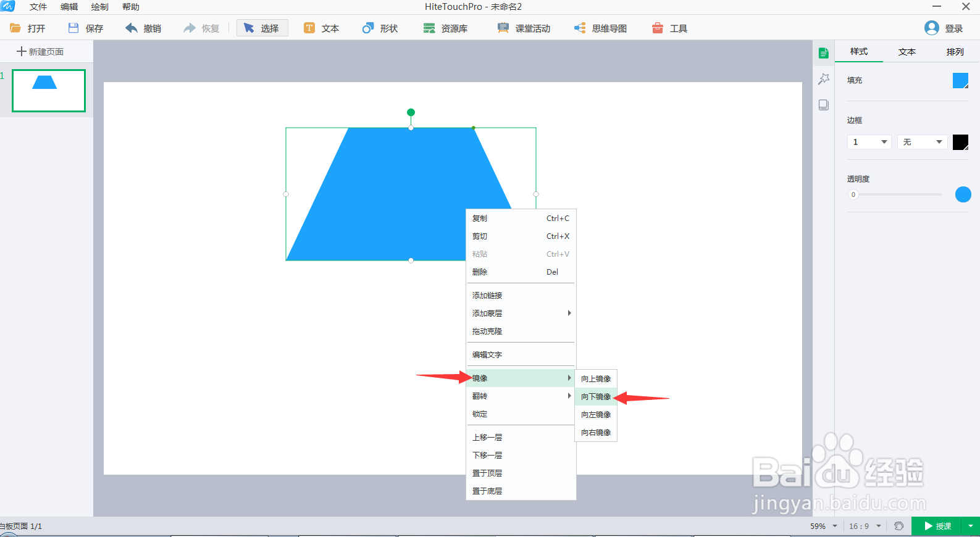The width and height of the screenshot is (980, 537).
Task: Open the 编辑 menu
Action: pyautogui.click(x=69, y=7)
